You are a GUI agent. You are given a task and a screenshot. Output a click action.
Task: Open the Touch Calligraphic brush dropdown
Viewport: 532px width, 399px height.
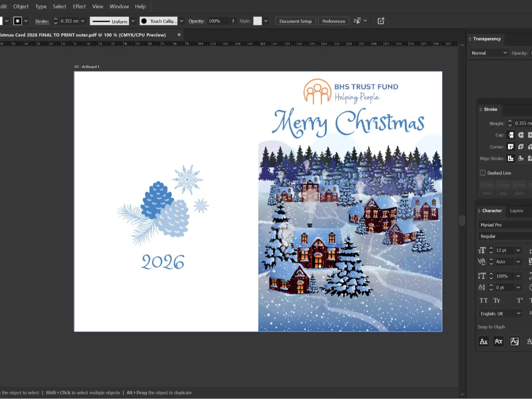[x=181, y=21]
